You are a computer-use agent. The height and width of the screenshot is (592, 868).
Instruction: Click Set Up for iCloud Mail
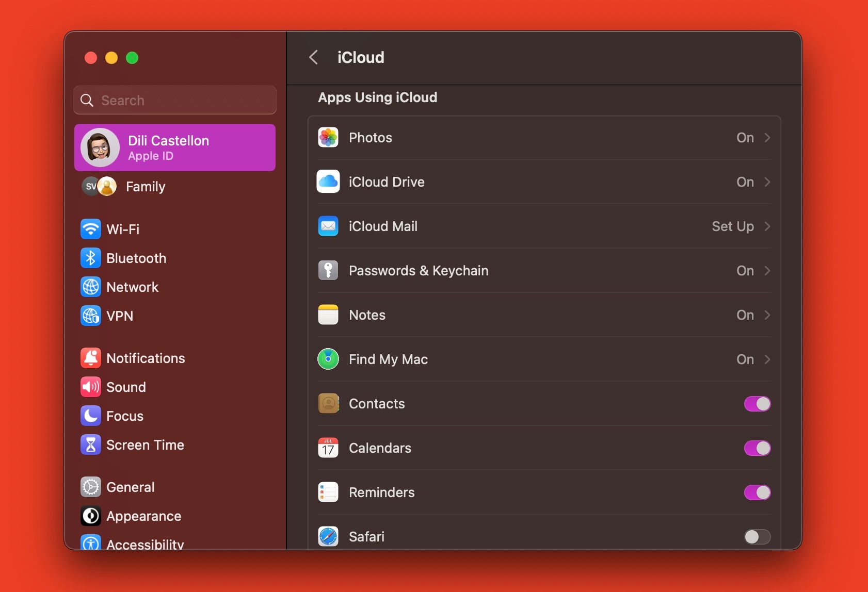coord(733,226)
